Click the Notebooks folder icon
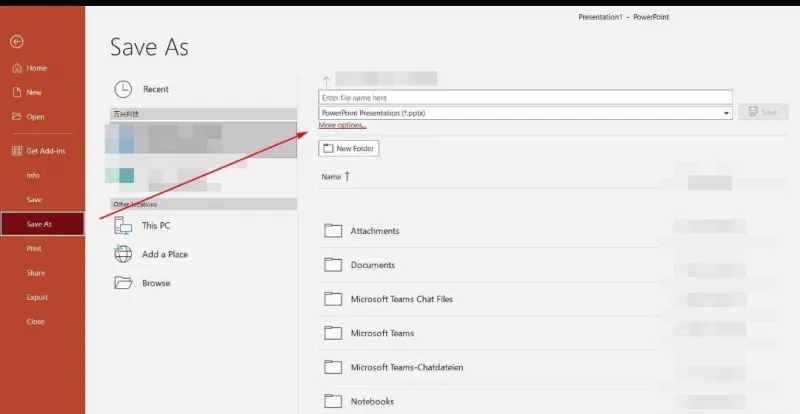Screen dimensions: 800x414 (333, 401)
